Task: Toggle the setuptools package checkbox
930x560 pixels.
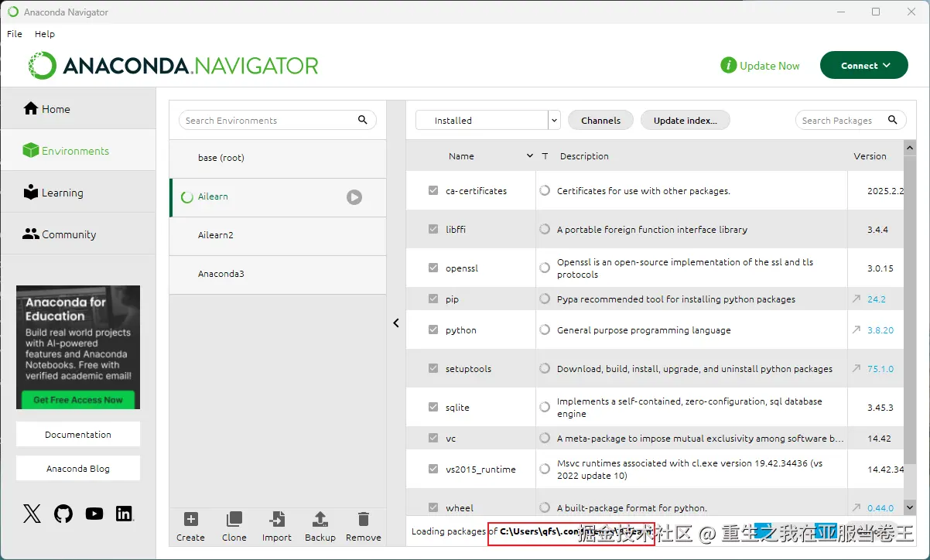Action: click(433, 368)
